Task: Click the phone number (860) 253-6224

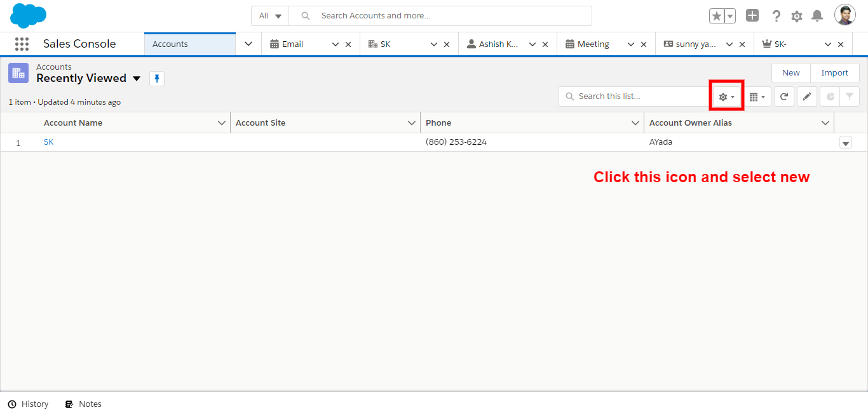Action: click(456, 142)
